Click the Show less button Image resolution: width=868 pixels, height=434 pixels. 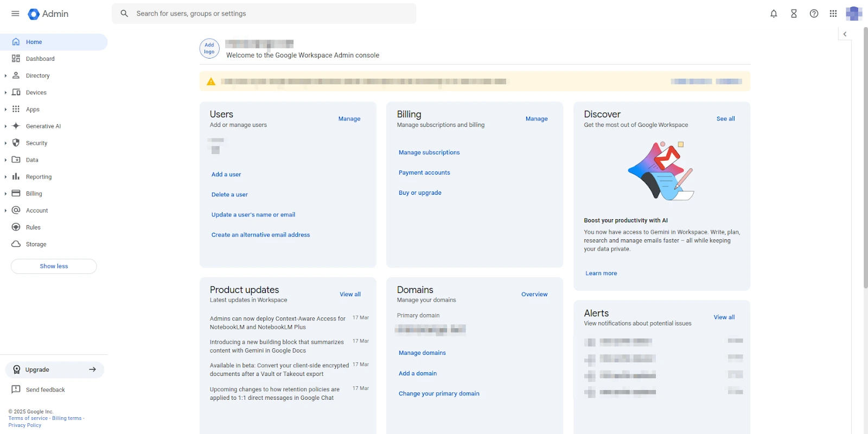click(54, 266)
